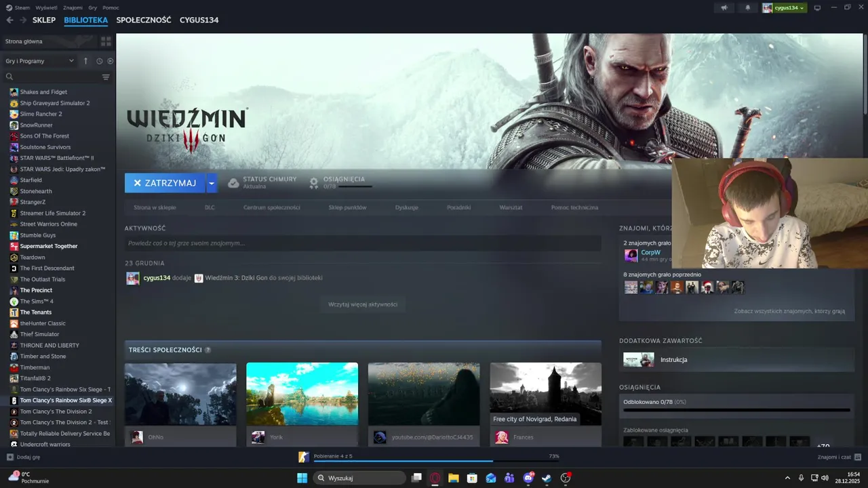Open the CYGUS134 profile tab
The height and width of the screenshot is (488, 868).
(x=199, y=20)
